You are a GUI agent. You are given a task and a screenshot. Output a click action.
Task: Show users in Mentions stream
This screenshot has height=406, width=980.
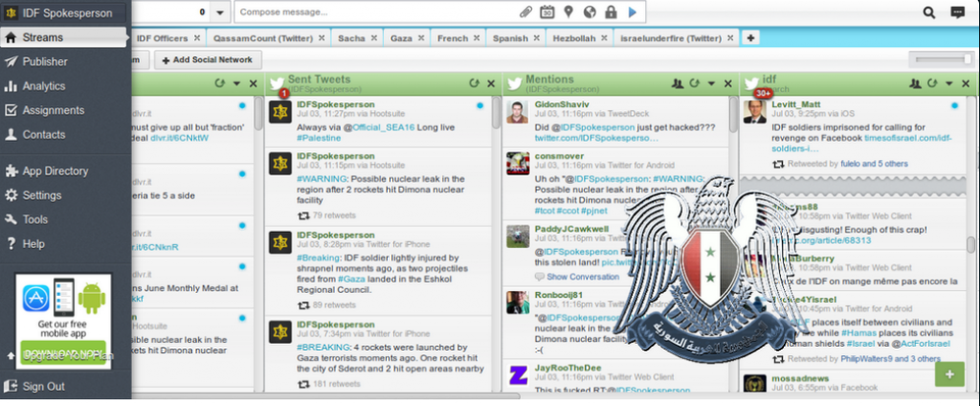pos(677,83)
